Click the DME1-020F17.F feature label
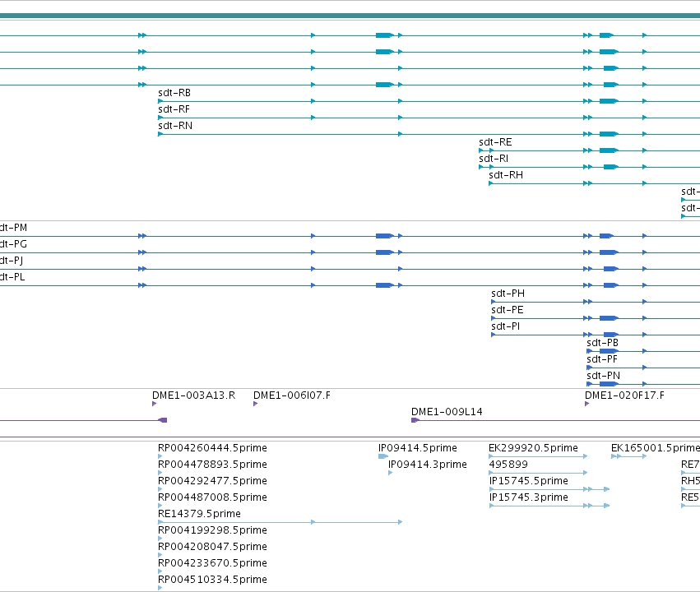Viewport: 700px width, 592px height. pyautogui.click(x=624, y=395)
